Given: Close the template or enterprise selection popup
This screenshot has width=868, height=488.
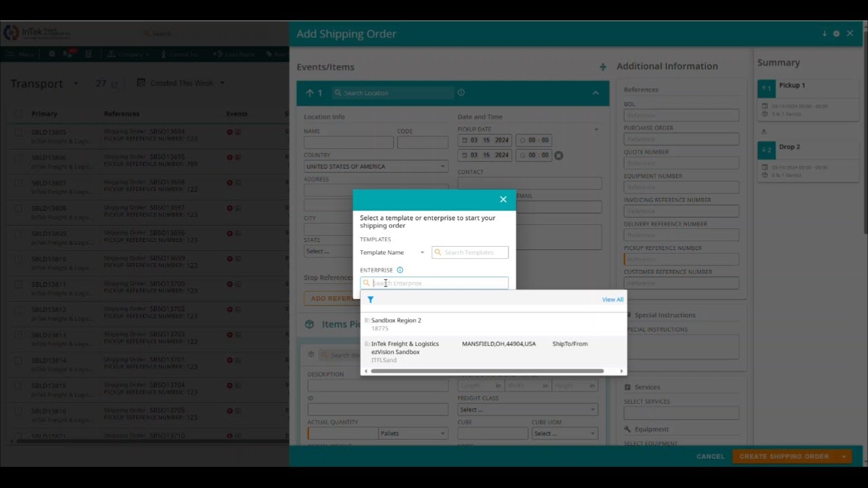Looking at the screenshot, I should click(503, 199).
